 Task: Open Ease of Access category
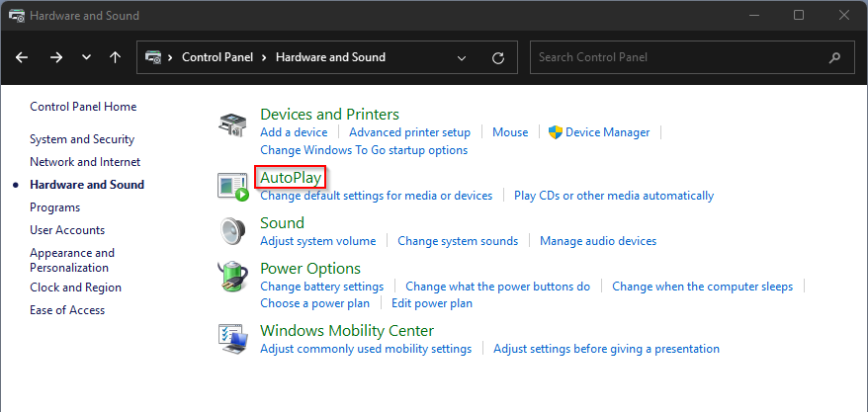pyautogui.click(x=67, y=310)
